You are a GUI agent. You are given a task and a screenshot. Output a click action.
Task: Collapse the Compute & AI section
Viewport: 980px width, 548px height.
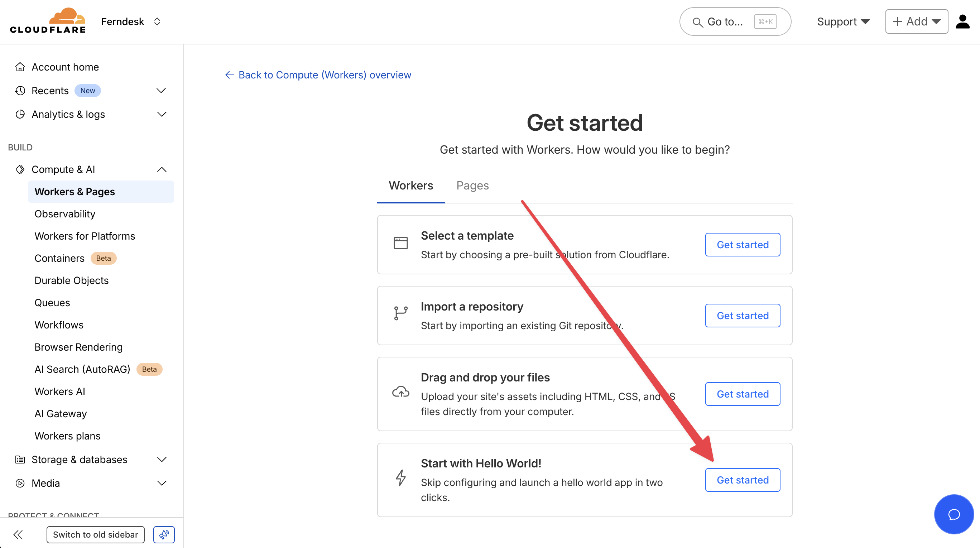click(x=161, y=169)
